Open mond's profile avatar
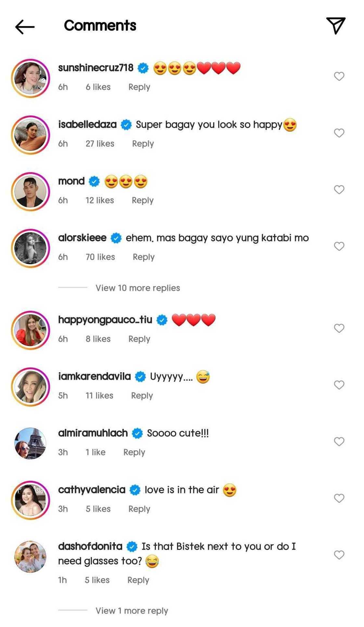The image size is (364, 627). click(x=31, y=192)
